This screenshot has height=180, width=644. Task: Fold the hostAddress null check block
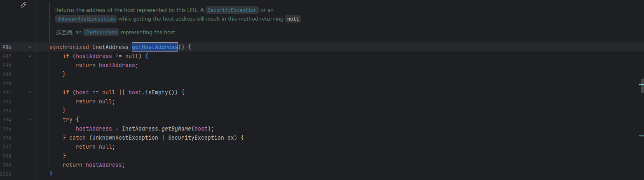tap(30, 56)
